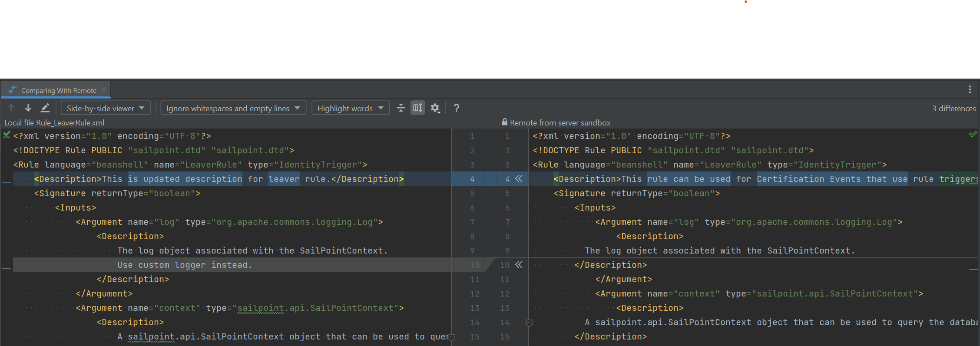Click left '<?xml version="1.0"' line

[112, 136]
